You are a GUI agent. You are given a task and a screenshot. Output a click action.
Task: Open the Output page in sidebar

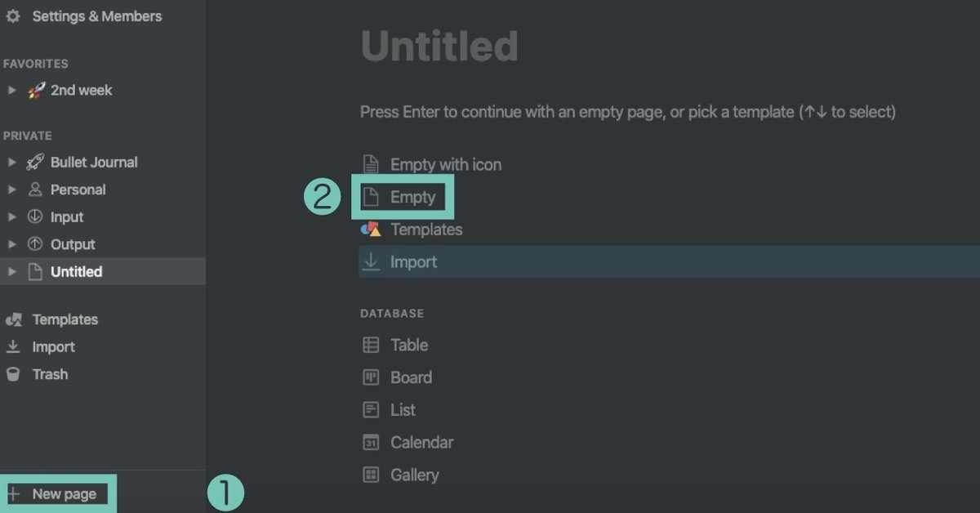click(73, 244)
